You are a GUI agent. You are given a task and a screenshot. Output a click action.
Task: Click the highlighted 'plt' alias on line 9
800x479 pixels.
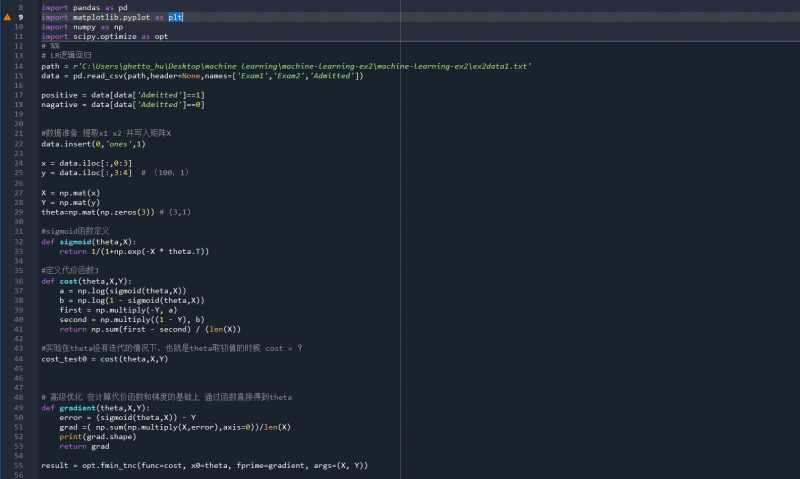point(174,17)
